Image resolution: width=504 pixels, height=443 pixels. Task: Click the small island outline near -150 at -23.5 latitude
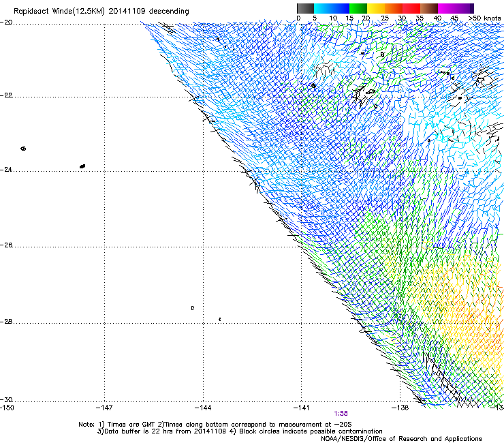[x=23, y=149]
